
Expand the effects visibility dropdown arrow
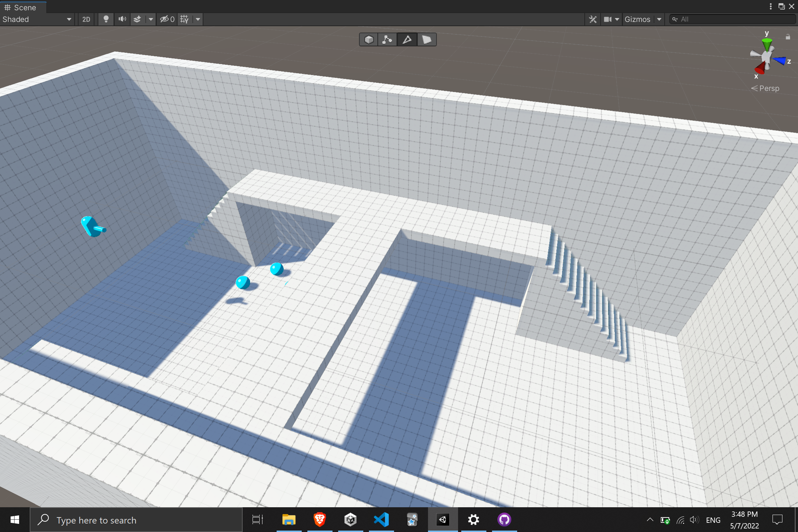pyautogui.click(x=151, y=19)
